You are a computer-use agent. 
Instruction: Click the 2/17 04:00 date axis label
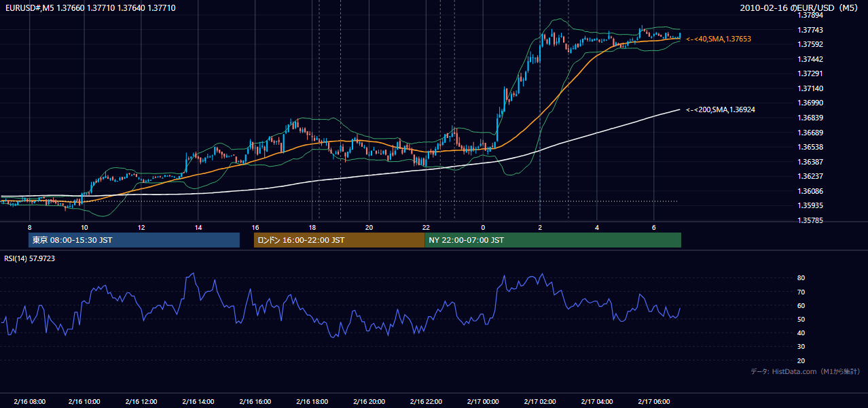click(x=596, y=401)
